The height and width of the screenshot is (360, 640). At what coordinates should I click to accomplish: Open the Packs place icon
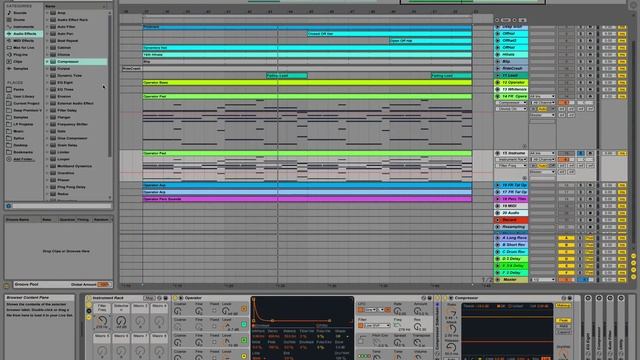pos(9,89)
